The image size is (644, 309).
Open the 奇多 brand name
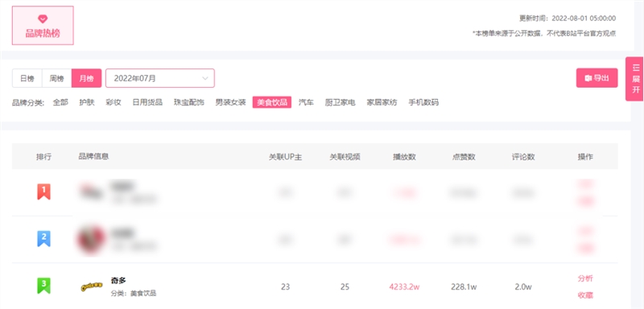(118, 281)
